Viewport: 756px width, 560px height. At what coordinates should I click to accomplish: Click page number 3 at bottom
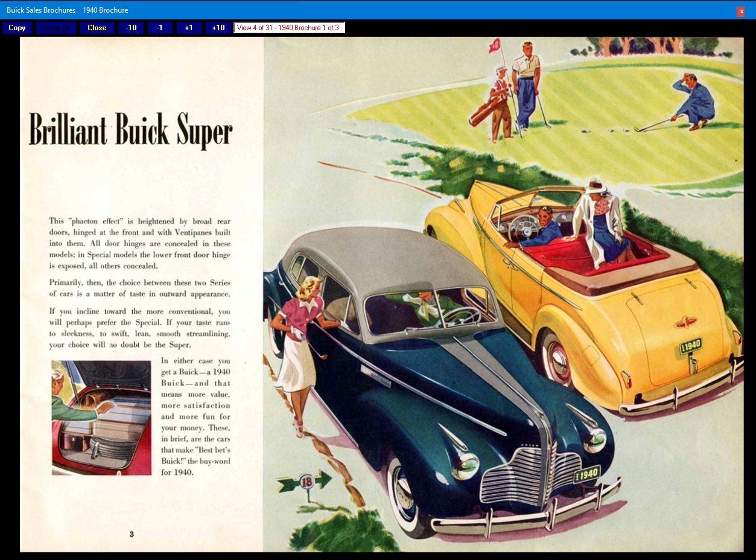[132, 533]
